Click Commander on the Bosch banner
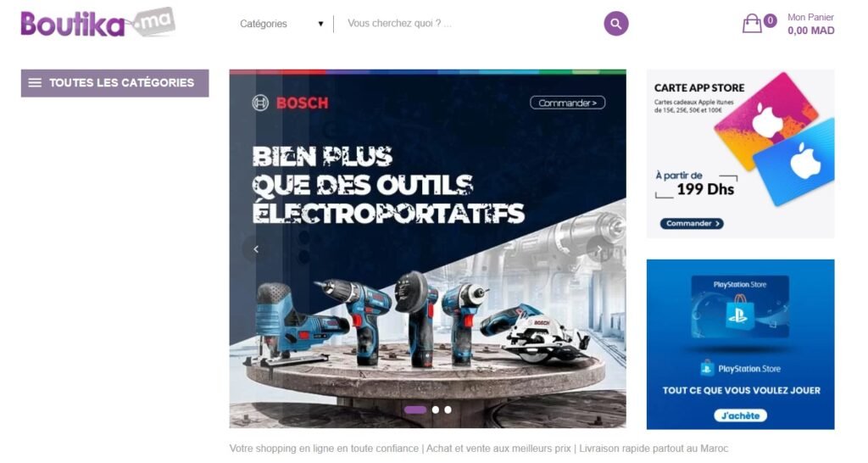 point(567,103)
